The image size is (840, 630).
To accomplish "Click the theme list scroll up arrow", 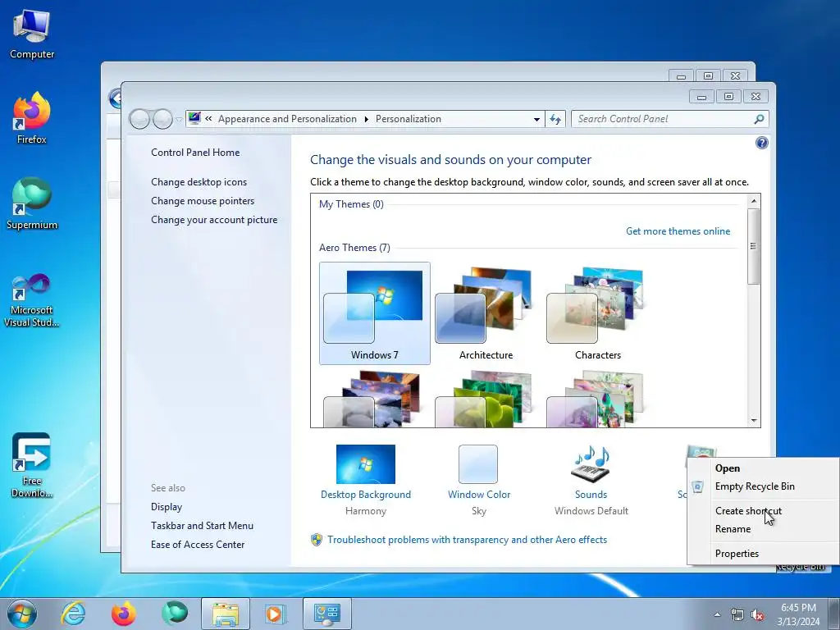I will pos(754,201).
